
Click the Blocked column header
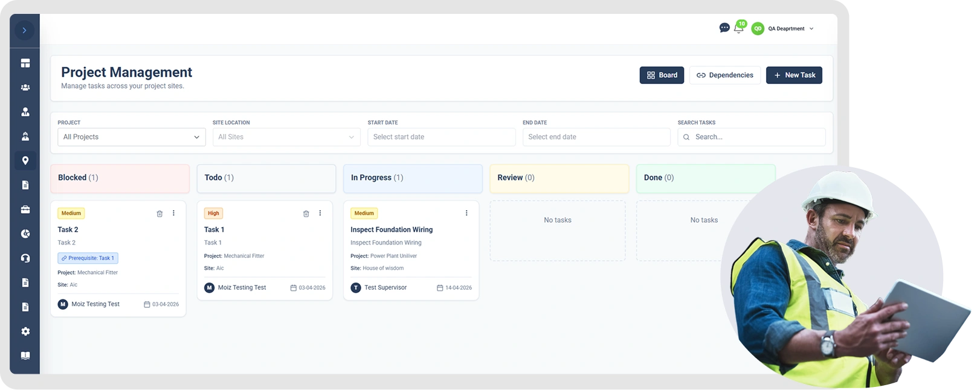[120, 179]
